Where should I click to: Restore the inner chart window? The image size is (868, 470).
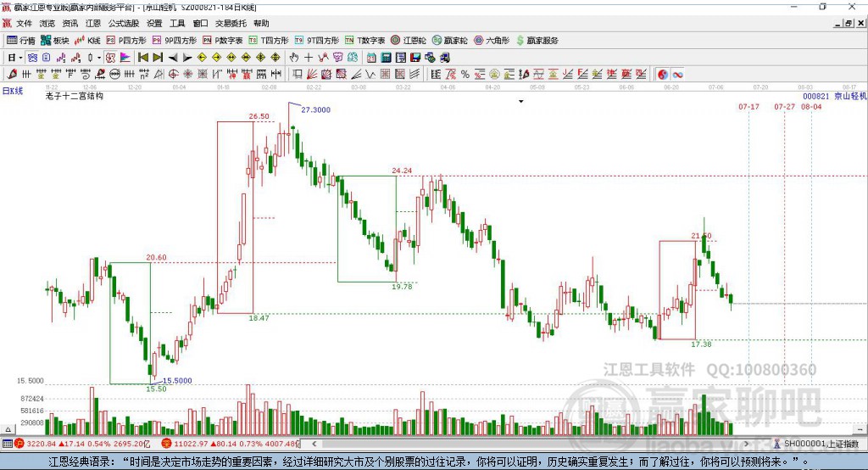click(x=849, y=23)
